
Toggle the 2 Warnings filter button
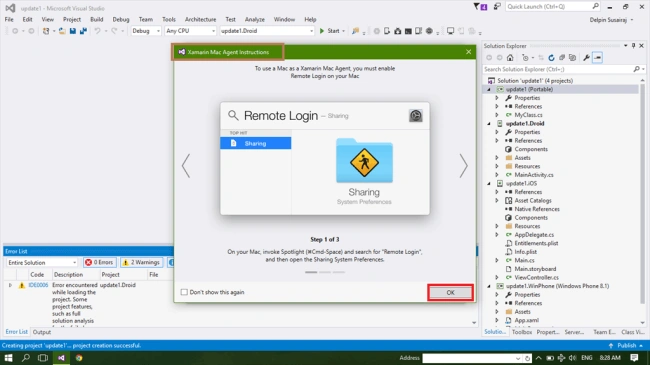click(x=141, y=263)
